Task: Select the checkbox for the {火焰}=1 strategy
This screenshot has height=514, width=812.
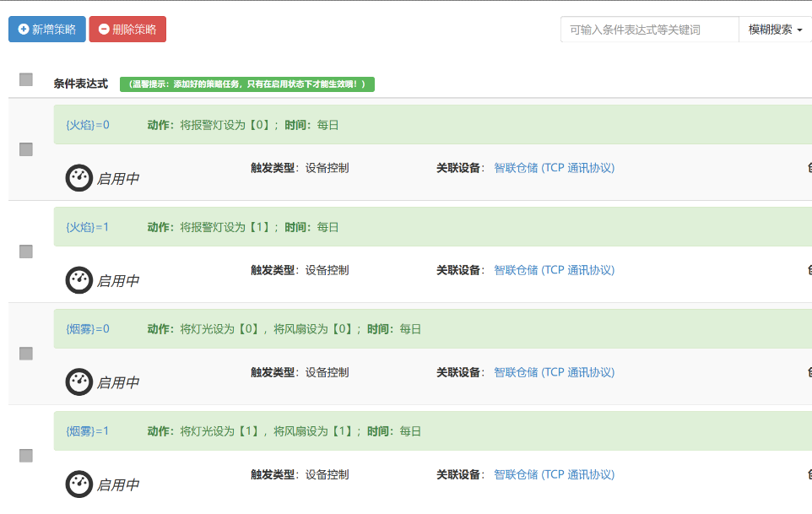Action: 26,252
